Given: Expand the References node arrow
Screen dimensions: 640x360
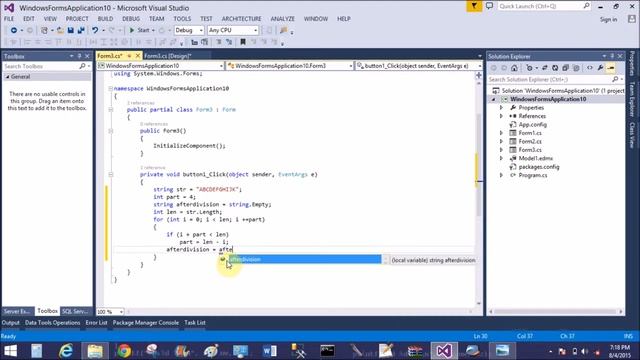Looking at the screenshot, I should click(501, 116).
